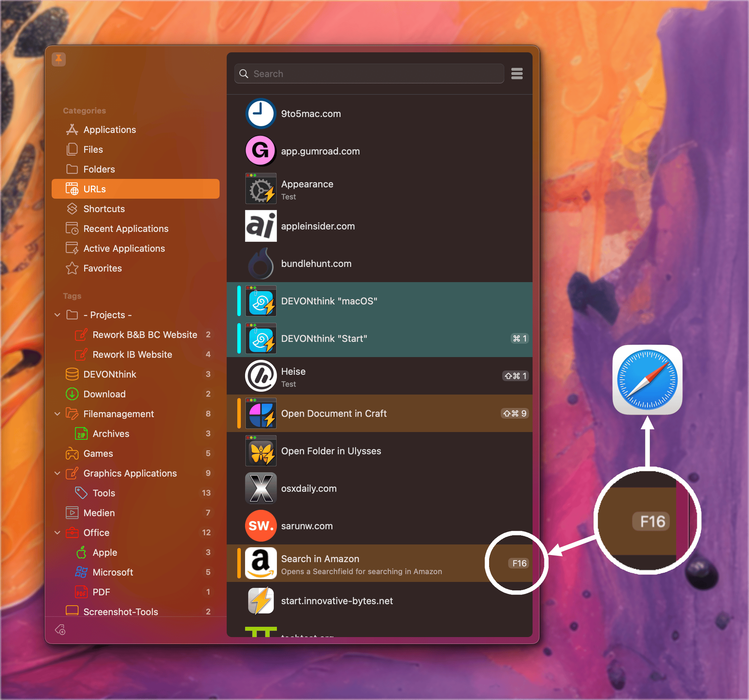
Task: Open the 9to5mac.com entry text
Action: click(x=311, y=114)
